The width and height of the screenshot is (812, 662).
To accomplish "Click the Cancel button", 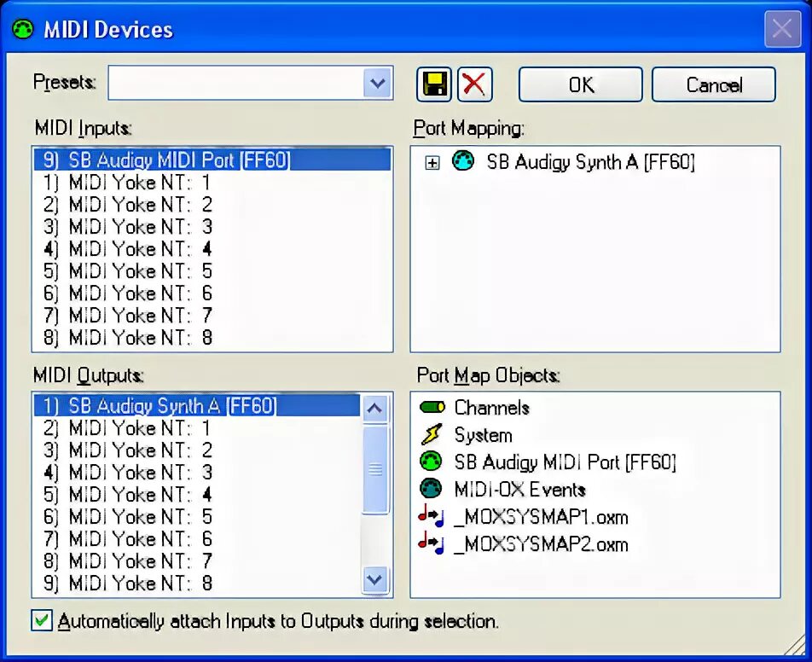I will point(714,84).
